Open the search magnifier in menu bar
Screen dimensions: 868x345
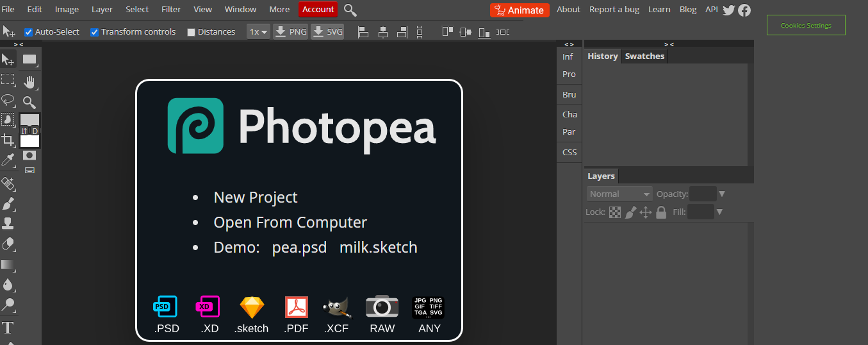click(x=350, y=10)
